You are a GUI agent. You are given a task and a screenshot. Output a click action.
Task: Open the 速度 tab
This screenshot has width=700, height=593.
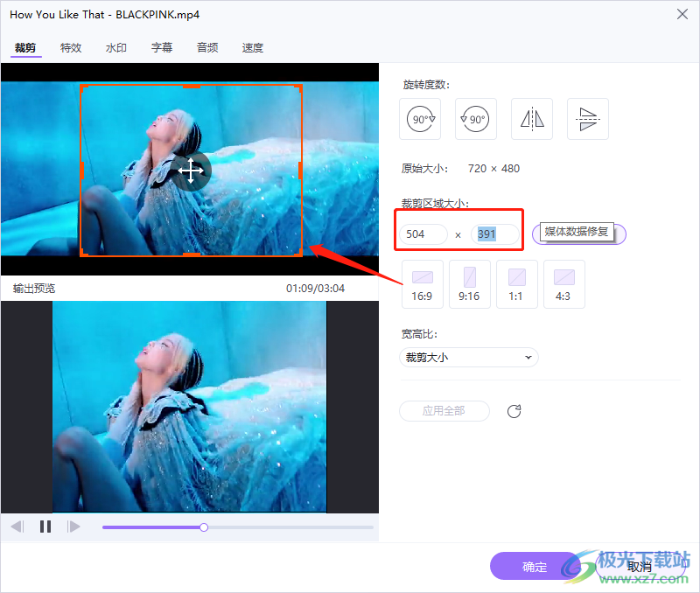click(x=253, y=48)
